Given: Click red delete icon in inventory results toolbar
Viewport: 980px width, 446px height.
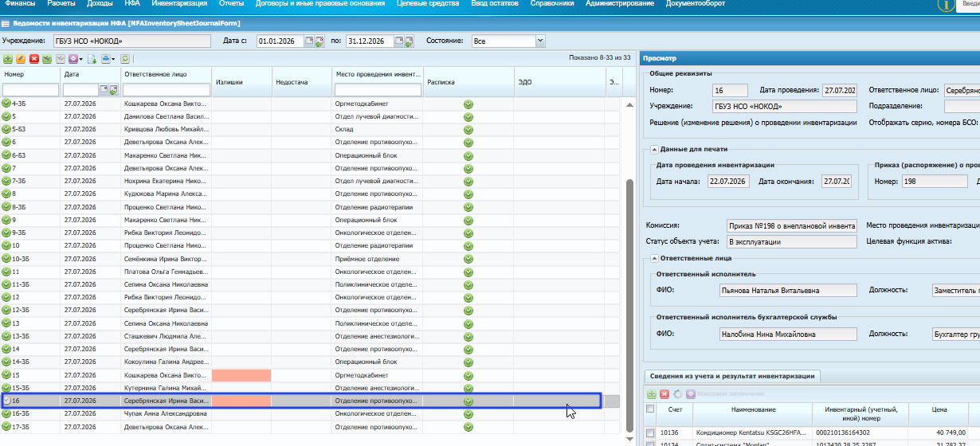Looking at the screenshot, I should click(664, 394).
